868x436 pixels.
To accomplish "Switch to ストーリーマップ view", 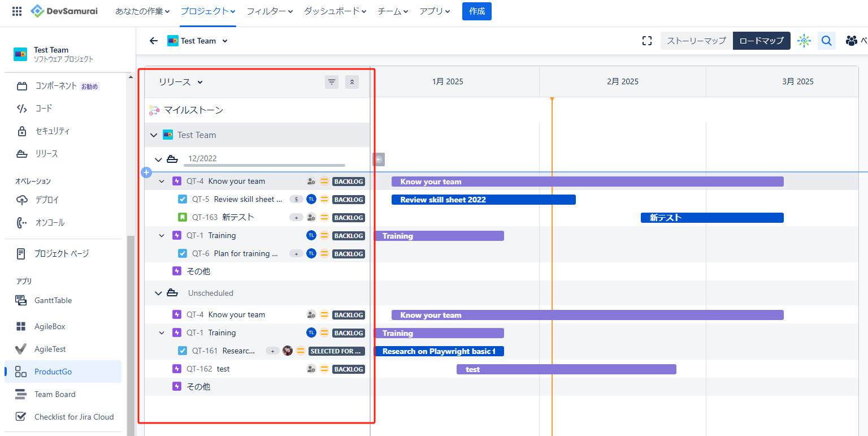I will click(x=696, y=41).
